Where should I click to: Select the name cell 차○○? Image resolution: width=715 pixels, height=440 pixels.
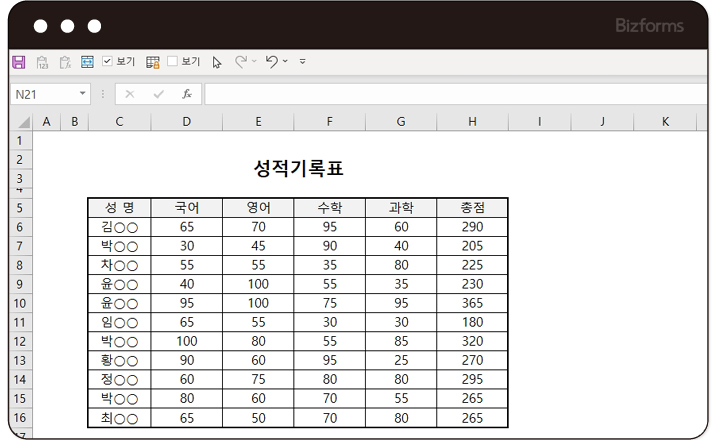click(x=119, y=265)
